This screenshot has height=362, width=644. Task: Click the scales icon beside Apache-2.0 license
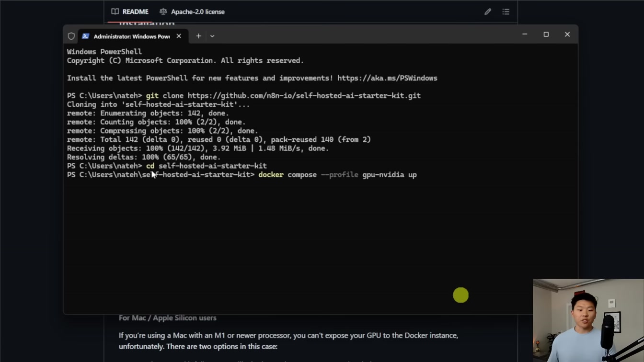point(163,11)
